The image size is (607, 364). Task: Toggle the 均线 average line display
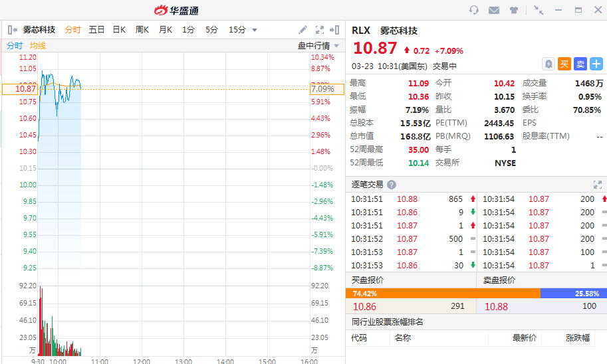(x=38, y=46)
